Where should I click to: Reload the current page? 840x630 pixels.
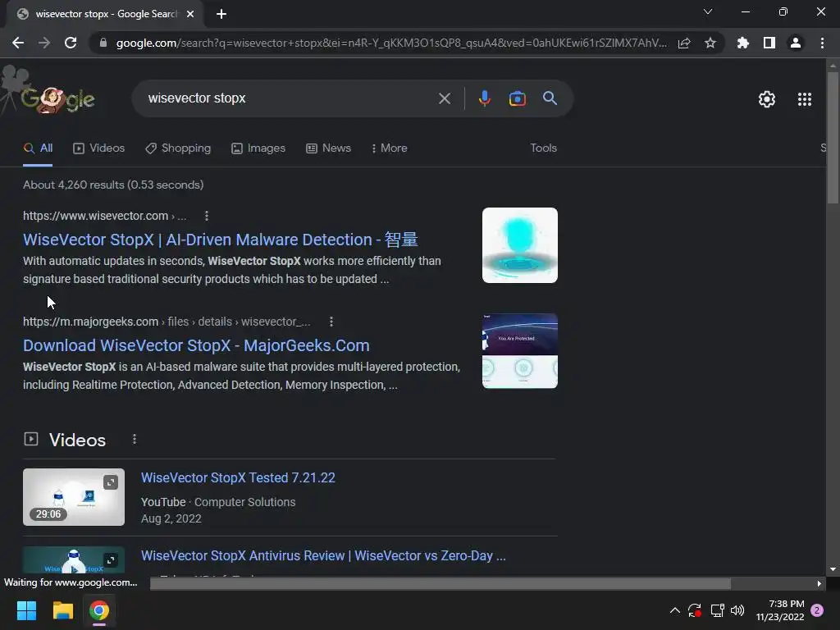(x=71, y=43)
